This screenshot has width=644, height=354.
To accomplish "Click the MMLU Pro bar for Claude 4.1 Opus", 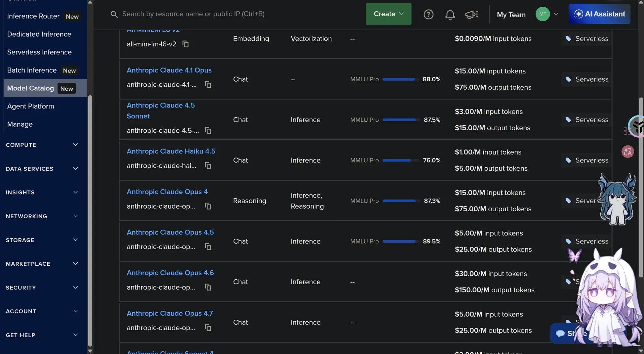I will 400,79.
